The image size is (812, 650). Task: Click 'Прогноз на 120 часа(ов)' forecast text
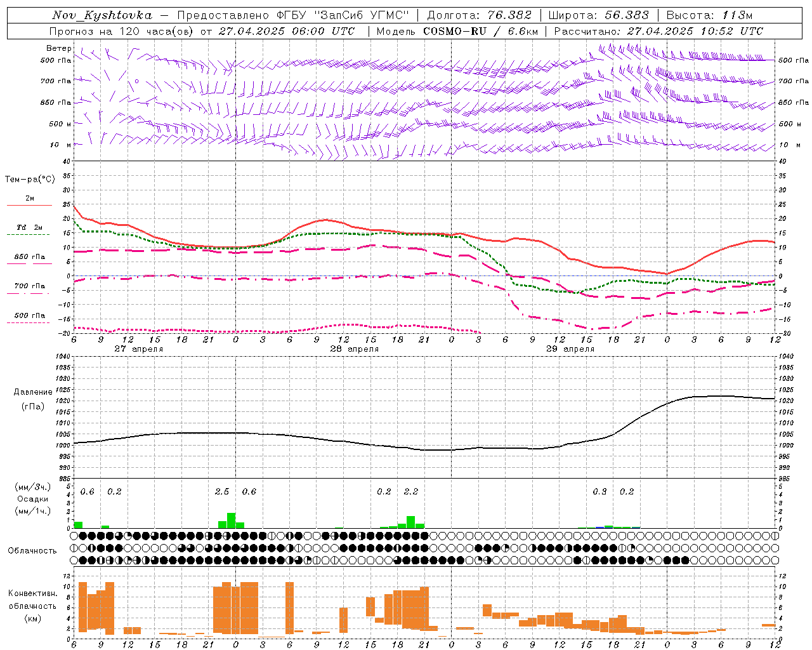(x=122, y=31)
